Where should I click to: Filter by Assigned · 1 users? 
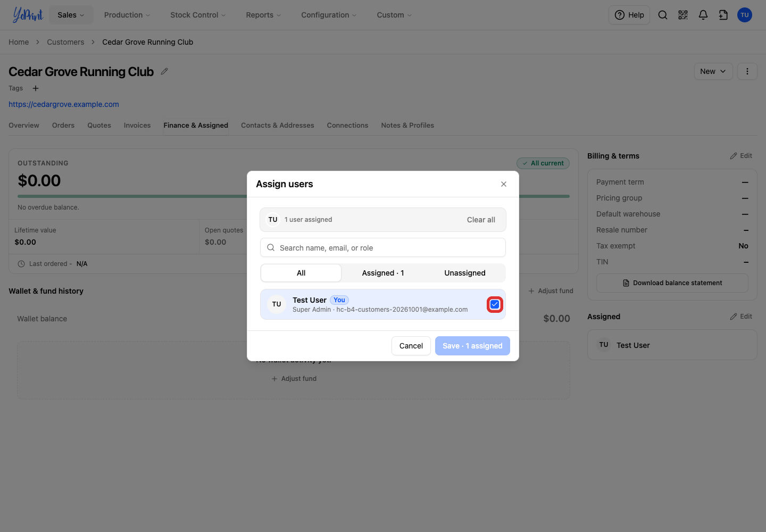click(x=383, y=273)
